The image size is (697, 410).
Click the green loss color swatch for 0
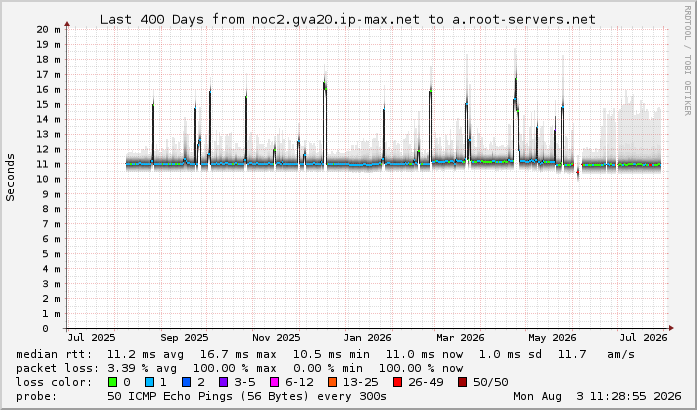pos(112,382)
